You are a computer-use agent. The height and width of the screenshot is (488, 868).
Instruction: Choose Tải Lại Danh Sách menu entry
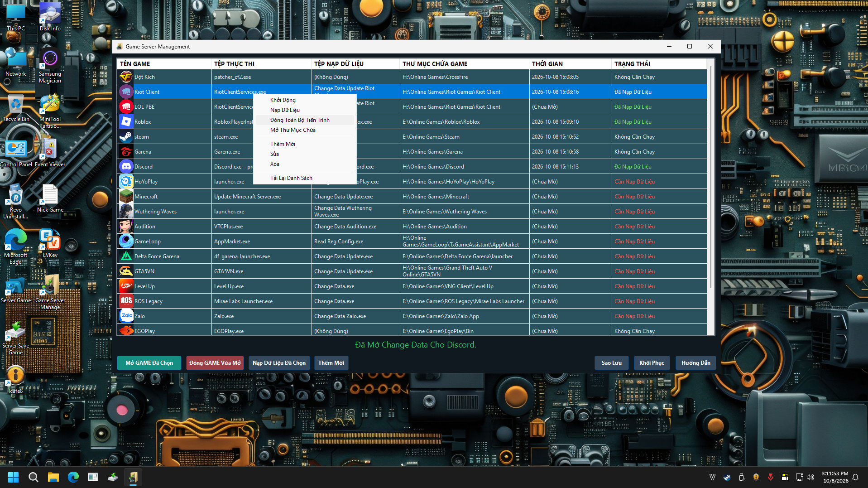click(304, 178)
